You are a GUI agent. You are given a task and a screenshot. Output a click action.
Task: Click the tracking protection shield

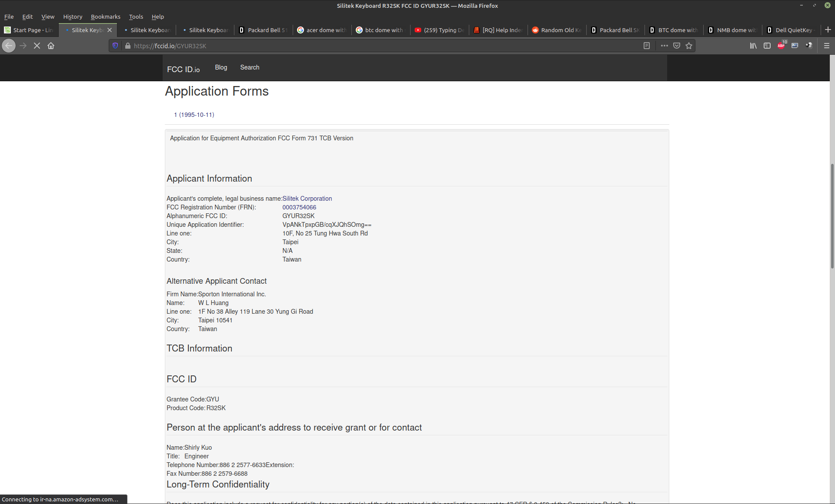115,45
